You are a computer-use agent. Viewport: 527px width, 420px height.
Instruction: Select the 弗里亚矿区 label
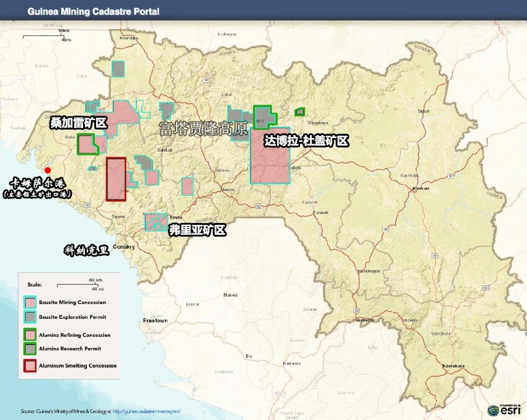pos(197,230)
